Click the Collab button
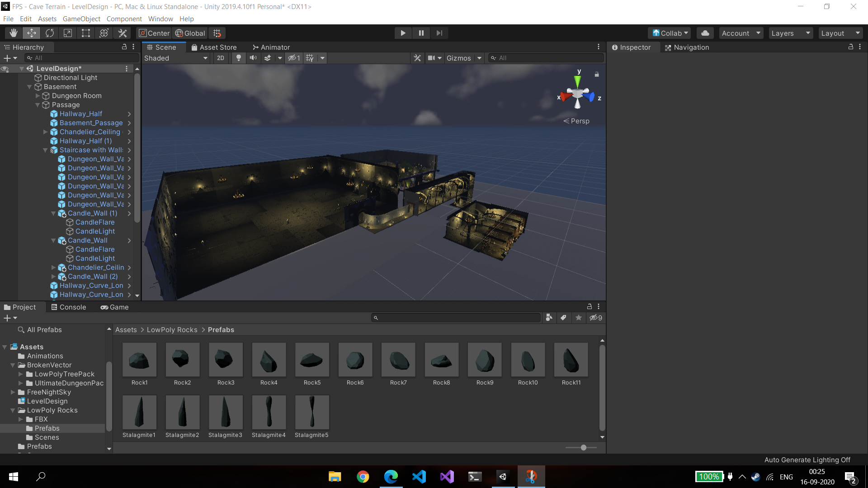Image resolution: width=868 pixels, height=488 pixels. tap(670, 33)
